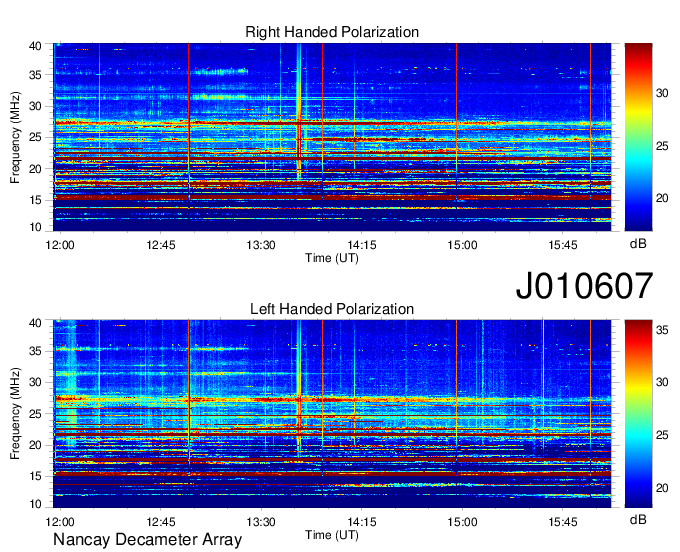
Task: Click the 14:15 time tick of Right Handed plot
Action: (362, 245)
